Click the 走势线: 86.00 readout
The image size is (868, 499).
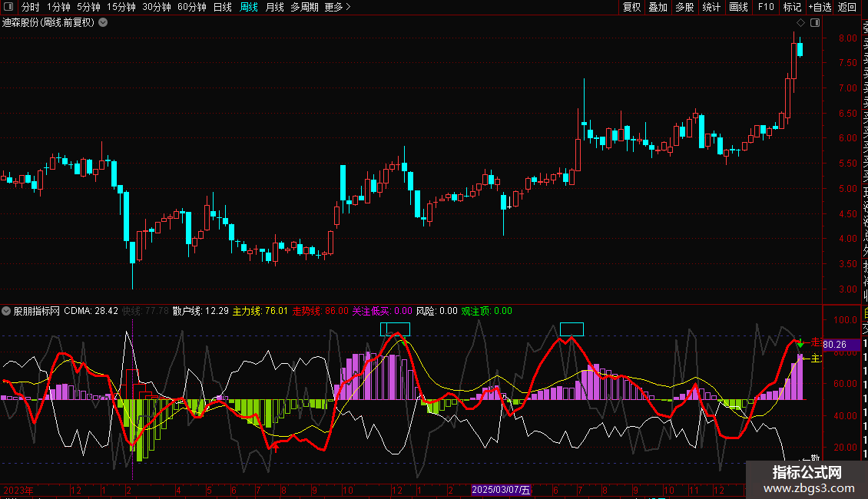[320, 311]
